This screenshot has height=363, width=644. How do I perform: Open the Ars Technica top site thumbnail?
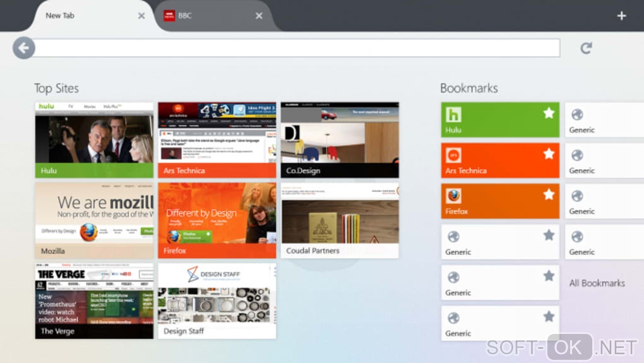[217, 140]
